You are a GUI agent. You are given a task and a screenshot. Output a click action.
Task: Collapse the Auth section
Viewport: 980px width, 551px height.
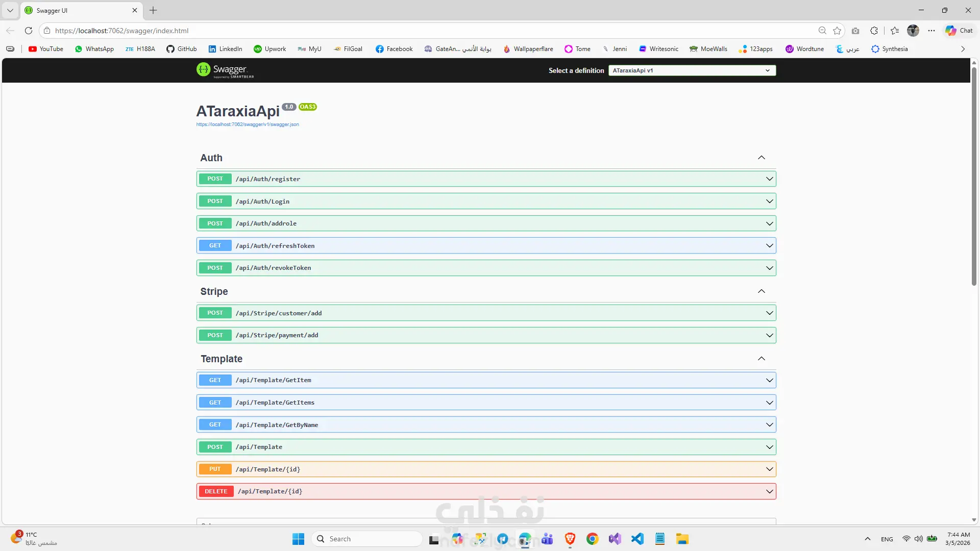tap(761, 158)
